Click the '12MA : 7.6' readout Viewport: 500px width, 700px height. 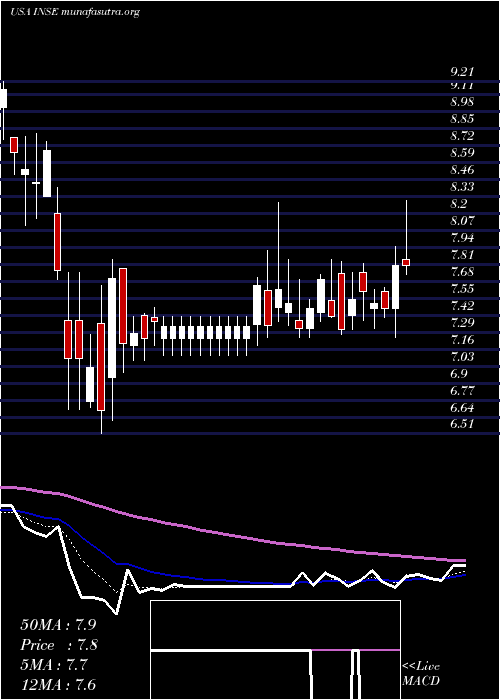[58, 685]
